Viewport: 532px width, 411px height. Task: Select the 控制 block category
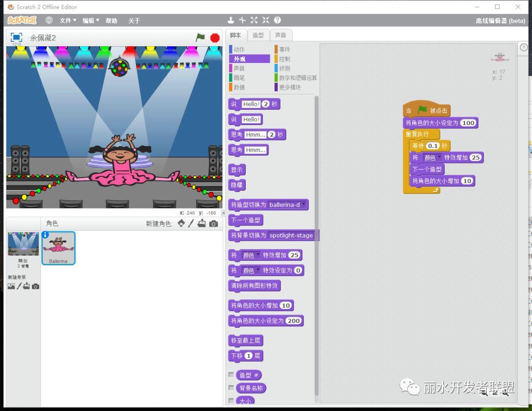pyautogui.click(x=285, y=59)
